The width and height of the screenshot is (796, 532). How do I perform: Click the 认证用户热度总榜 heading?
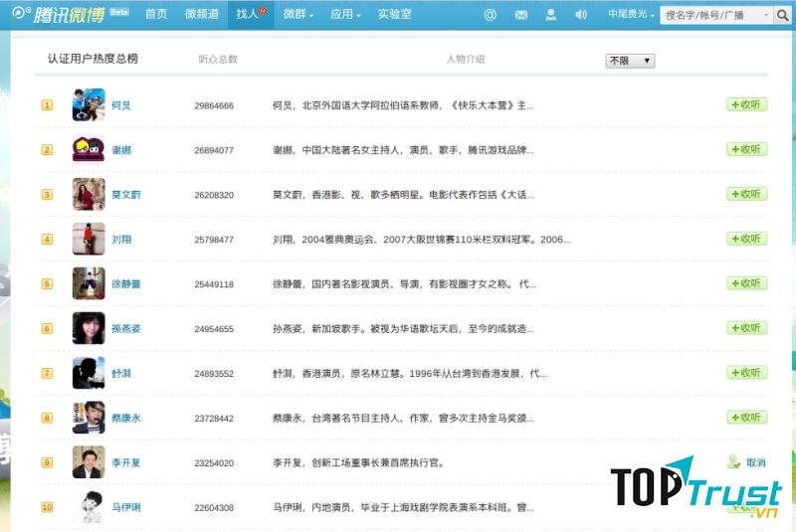(93, 59)
